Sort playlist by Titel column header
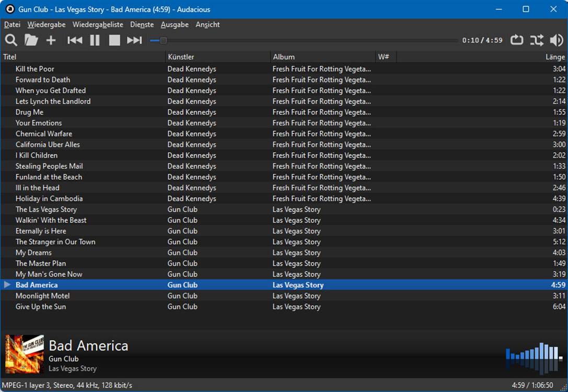This screenshot has width=568, height=392. (83, 57)
